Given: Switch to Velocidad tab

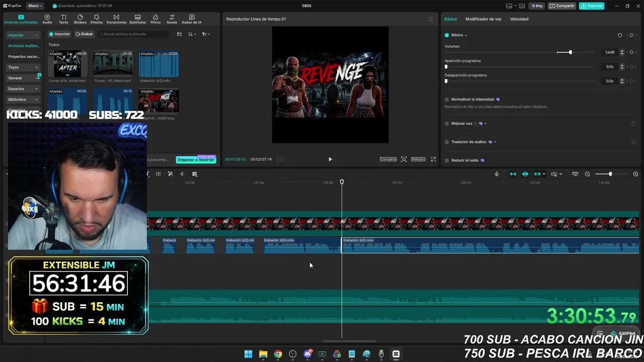Looking at the screenshot, I should point(519,19).
